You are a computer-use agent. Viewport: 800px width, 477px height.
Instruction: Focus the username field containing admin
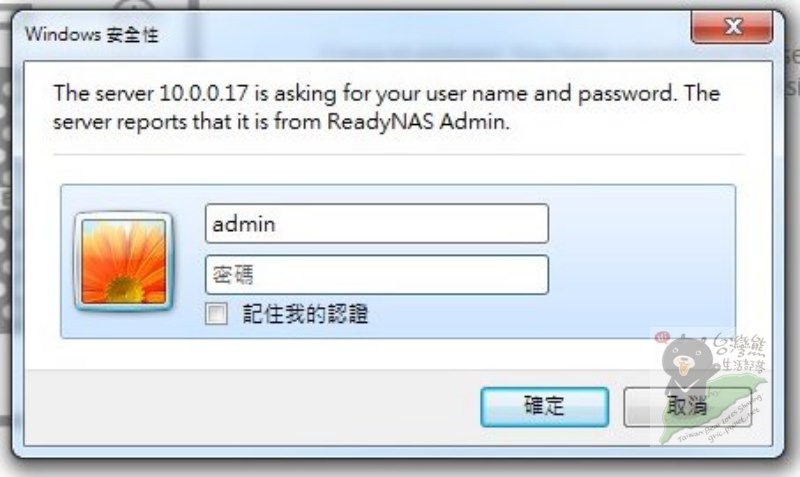[377, 223]
